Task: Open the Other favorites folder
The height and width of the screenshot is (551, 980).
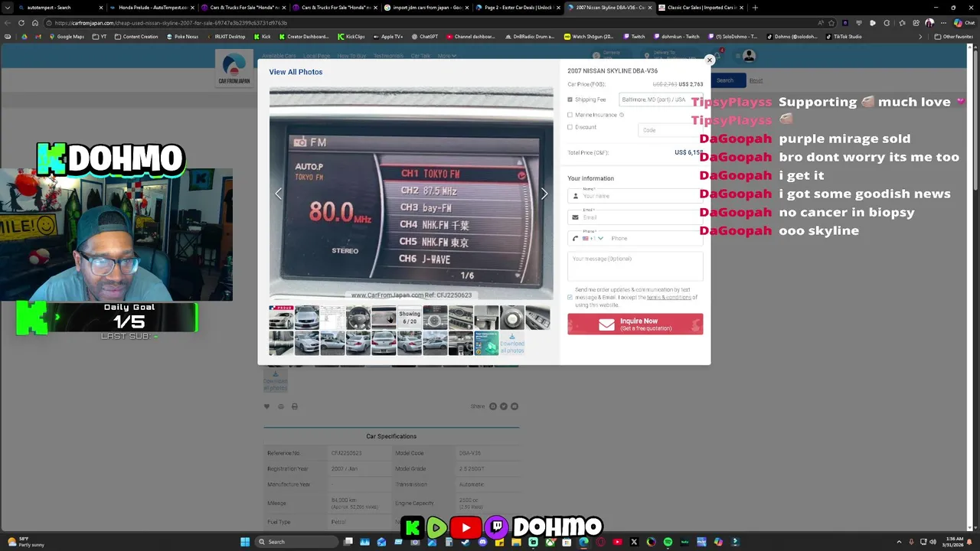Action: (x=954, y=37)
